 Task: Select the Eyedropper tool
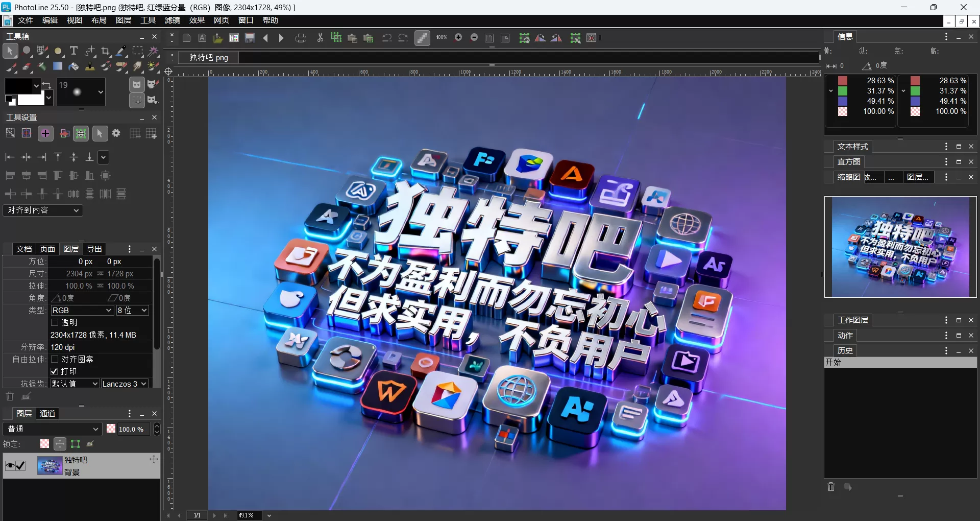click(121, 51)
